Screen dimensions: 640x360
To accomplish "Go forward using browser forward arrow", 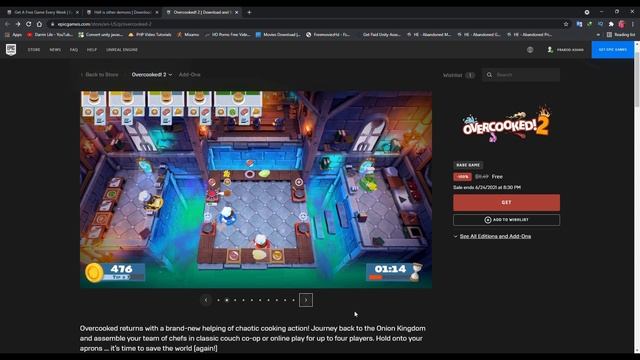I will point(18,24).
